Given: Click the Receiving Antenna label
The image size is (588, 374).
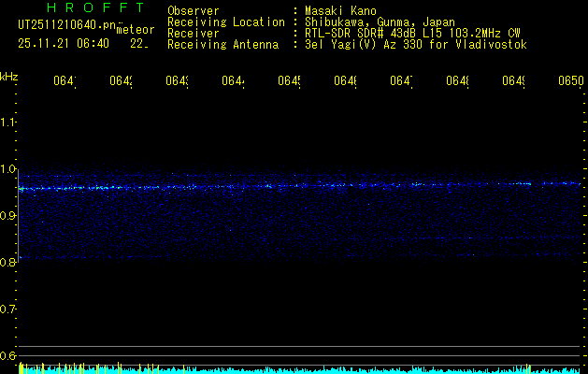Looking at the screenshot, I should [222, 44].
